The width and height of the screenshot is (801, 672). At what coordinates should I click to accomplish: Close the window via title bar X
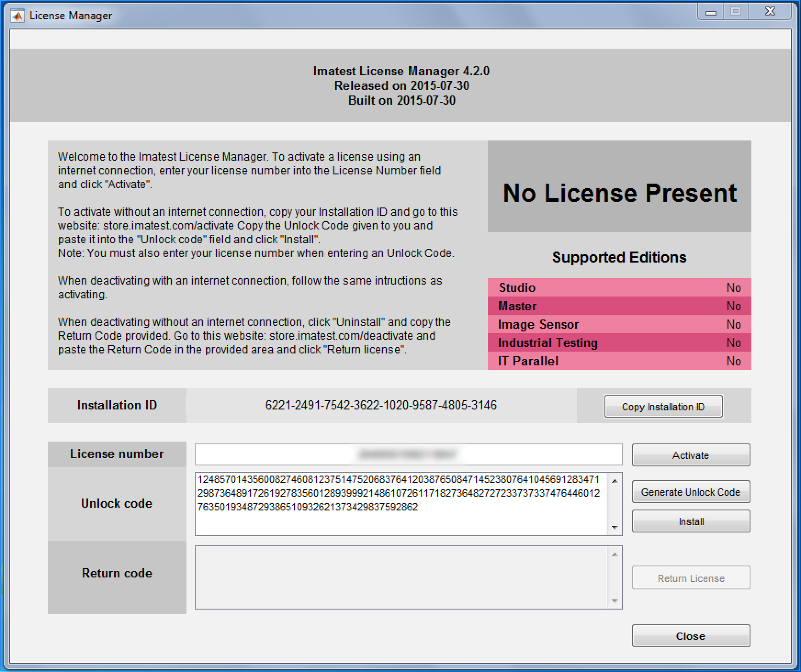770,12
